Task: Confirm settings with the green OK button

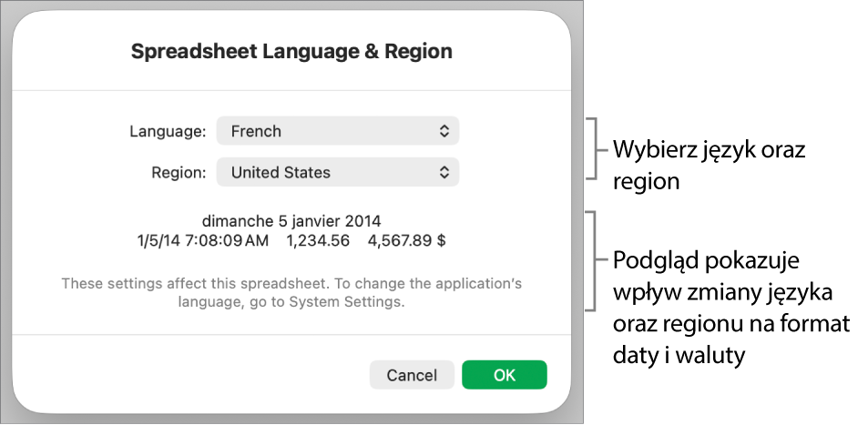Action: pos(504,375)
